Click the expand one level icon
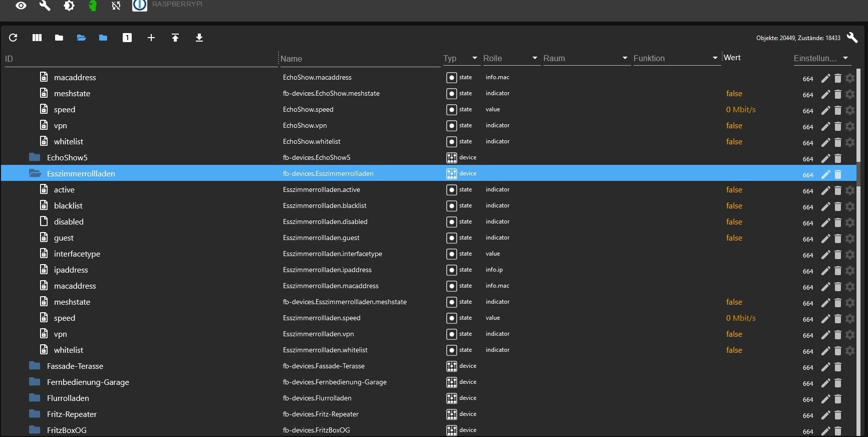 (127, 38)
